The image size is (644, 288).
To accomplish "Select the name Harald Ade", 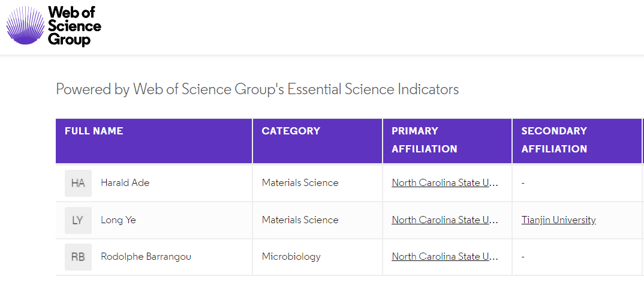I will (125, 183).
